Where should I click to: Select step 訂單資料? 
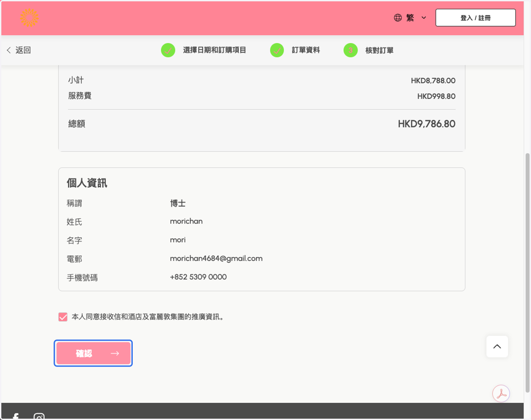tap(306, 50)
